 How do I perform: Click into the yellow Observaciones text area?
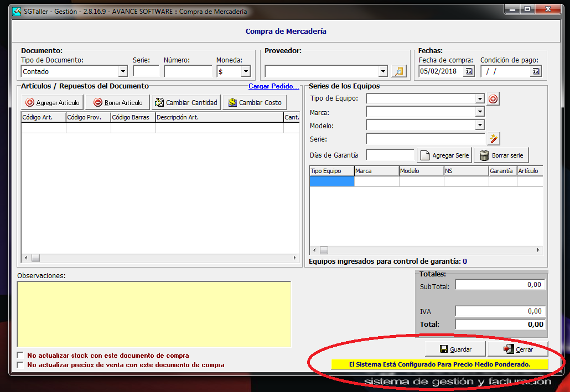[154, 314]
